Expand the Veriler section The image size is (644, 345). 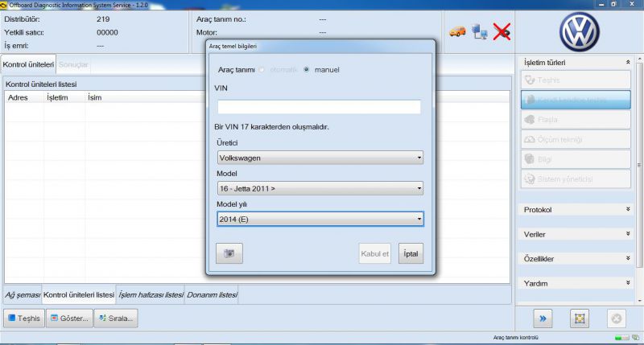pyautogui.click(x=628, y=234)
